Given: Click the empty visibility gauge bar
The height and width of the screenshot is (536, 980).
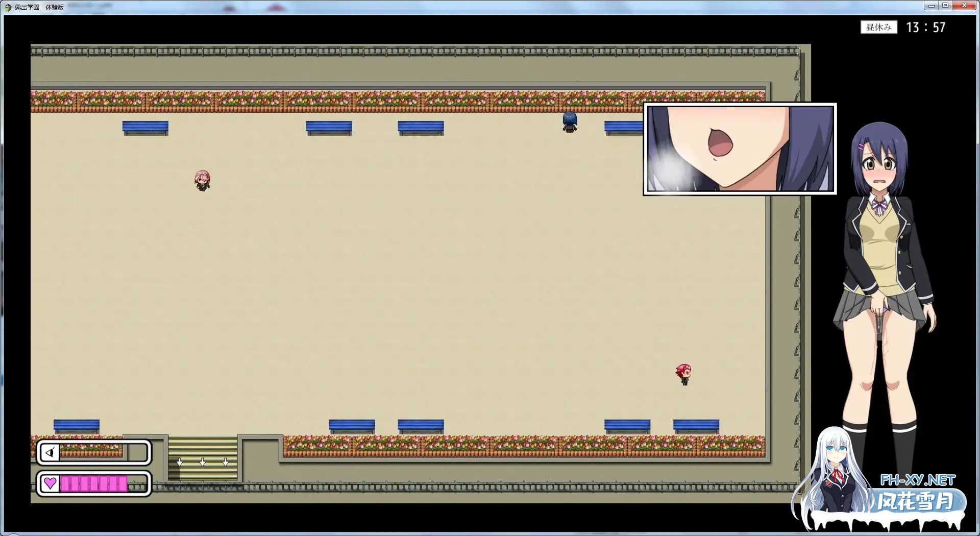Looking at the screenshot, I should pyautogui.click(x=93, y=452).
